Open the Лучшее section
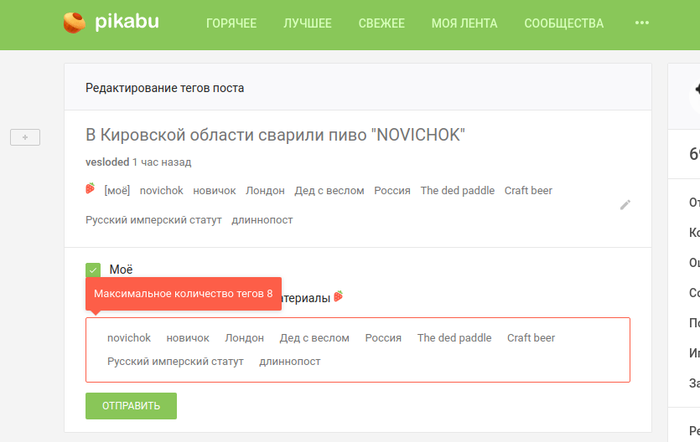The image size is (700, 442). 308,23
